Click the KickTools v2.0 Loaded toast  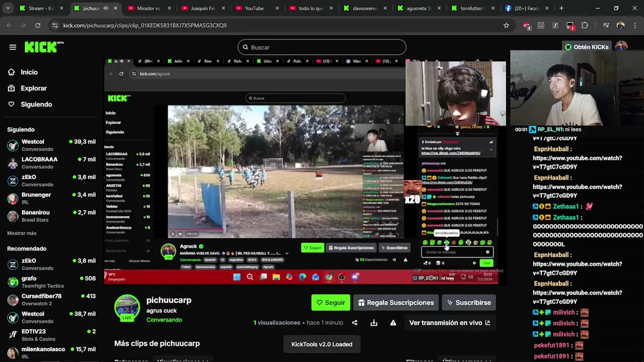coord(322,344)
